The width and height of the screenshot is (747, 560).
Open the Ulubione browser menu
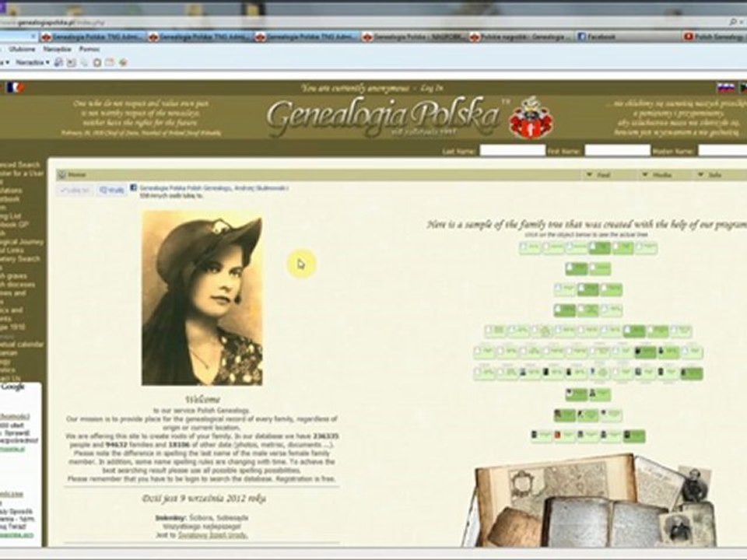click(x=22, y=49)
